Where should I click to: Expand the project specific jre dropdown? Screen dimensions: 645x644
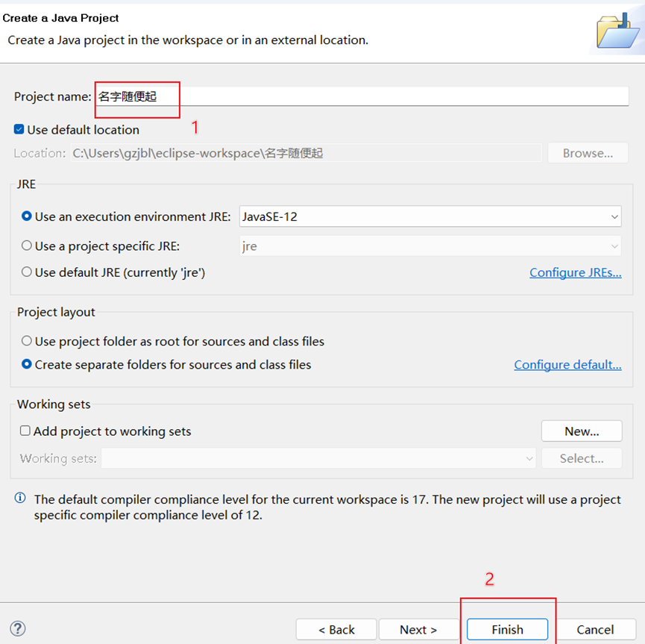430,246
